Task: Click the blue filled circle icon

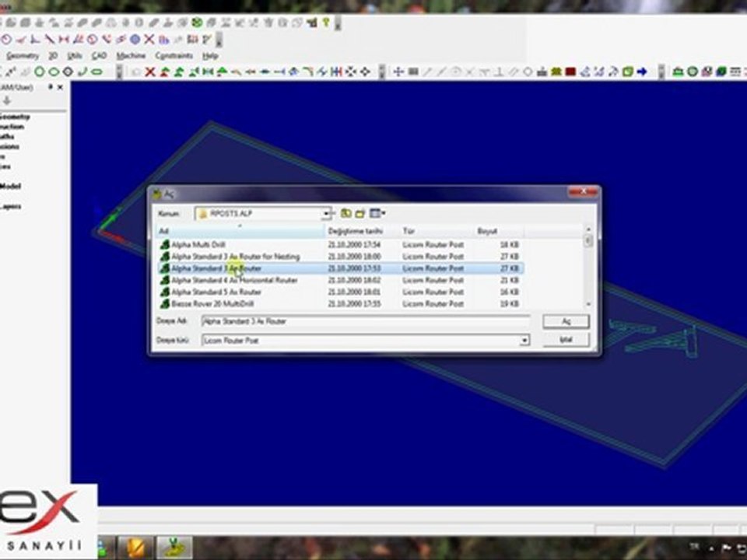Action: (135, 40)
